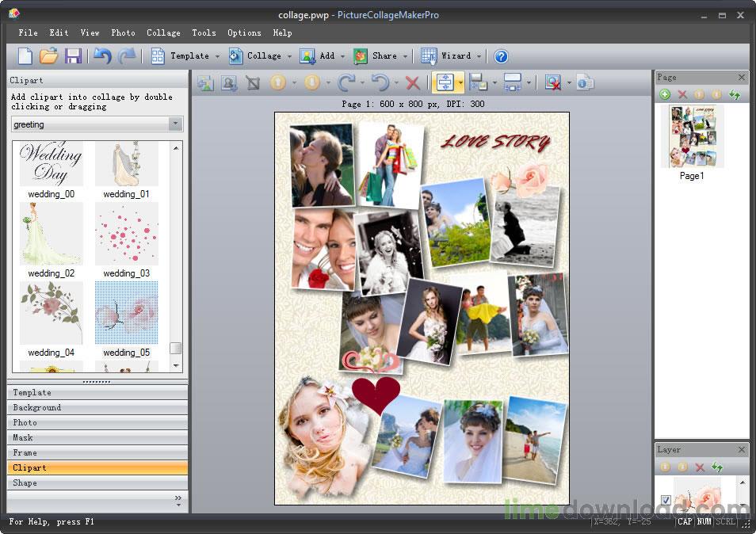Viewport: 756px width, 534px height.
Task: Open Help with the blue question mark icon
Action: pos(501,55)
